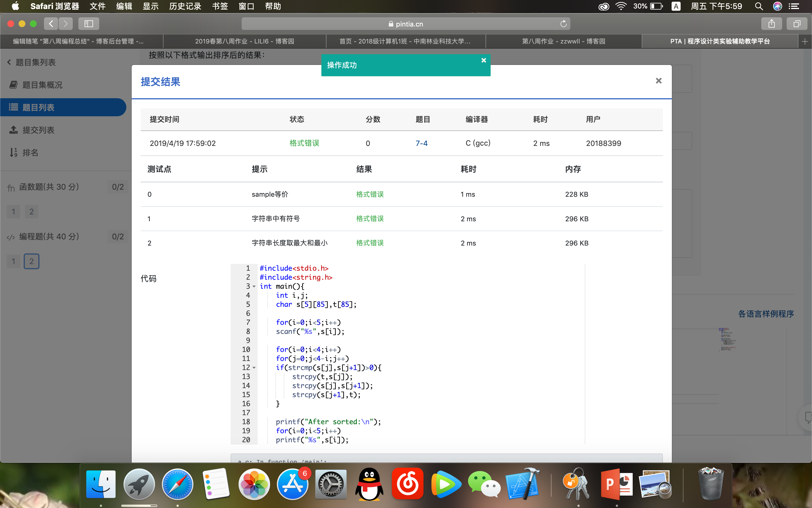Reload the pintia.cn page

tap(563, 23)
